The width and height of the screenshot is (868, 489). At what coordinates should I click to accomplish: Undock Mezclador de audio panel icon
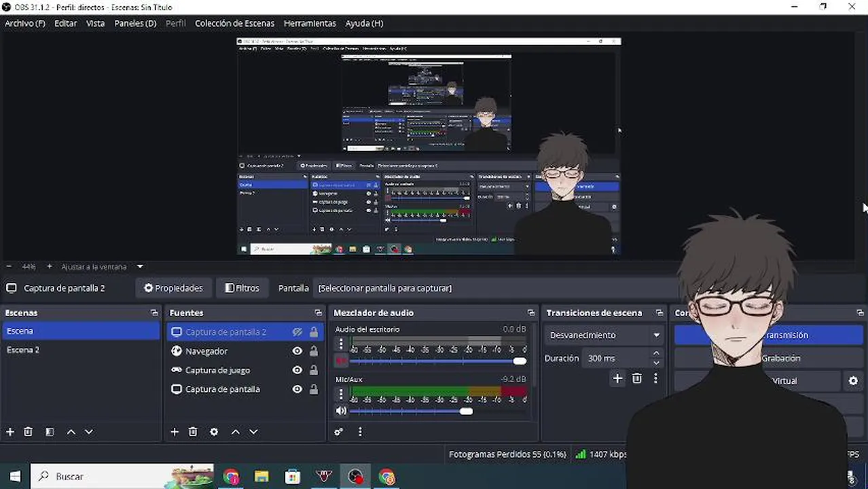click(x=531, y=313)
